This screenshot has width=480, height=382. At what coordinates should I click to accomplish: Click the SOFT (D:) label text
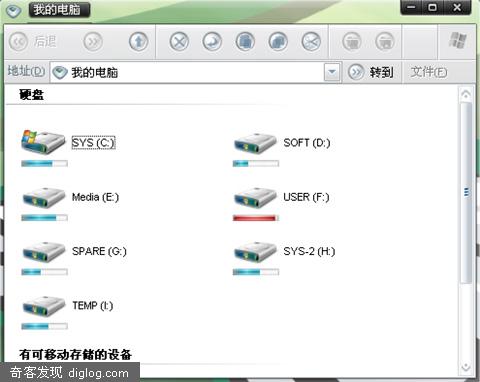tap(307, 143)
